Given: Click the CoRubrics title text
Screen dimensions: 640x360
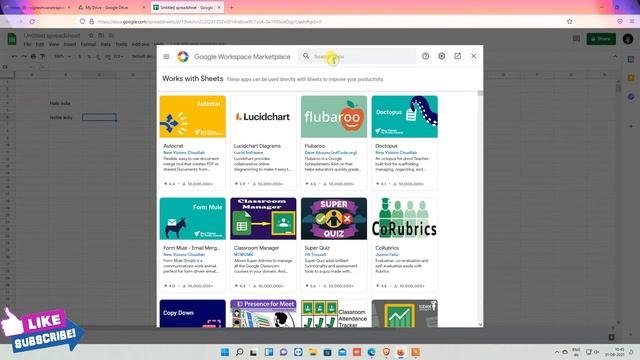Looking at the screenshot, I should point(387,248).
